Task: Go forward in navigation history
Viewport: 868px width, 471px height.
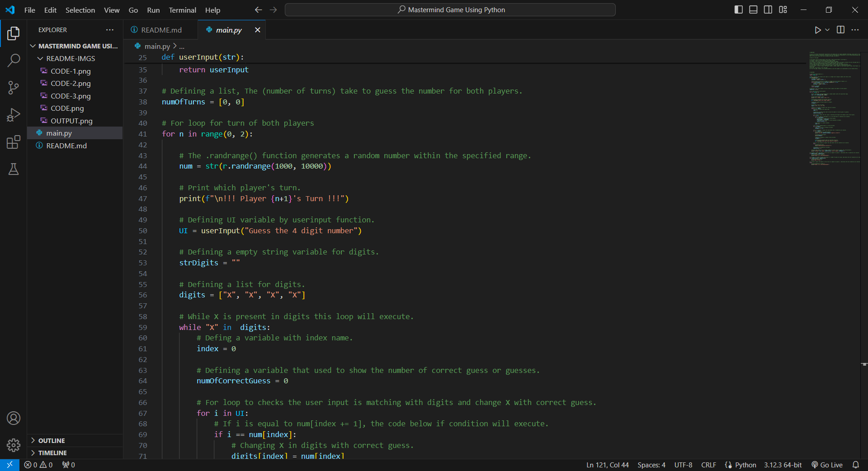Action: (273, 10)
